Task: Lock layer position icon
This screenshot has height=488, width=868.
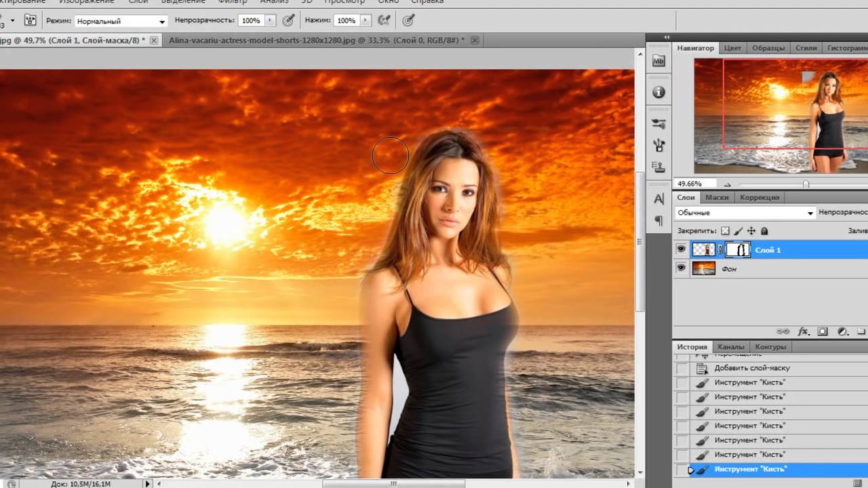Action: (751, 231)
